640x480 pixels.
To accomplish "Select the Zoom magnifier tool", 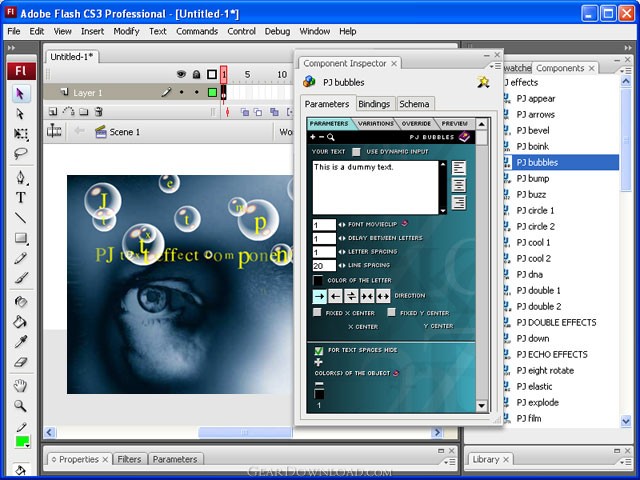I will pyautogui.click(x=20, y=406).
